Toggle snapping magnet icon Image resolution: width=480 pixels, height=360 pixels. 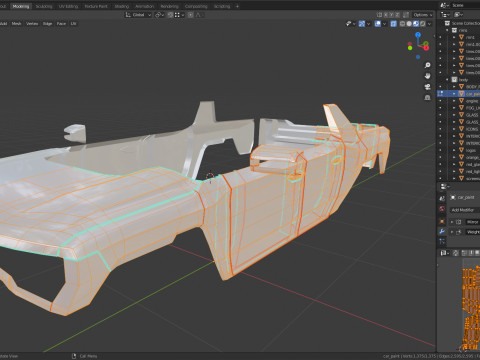pos(170,15)
